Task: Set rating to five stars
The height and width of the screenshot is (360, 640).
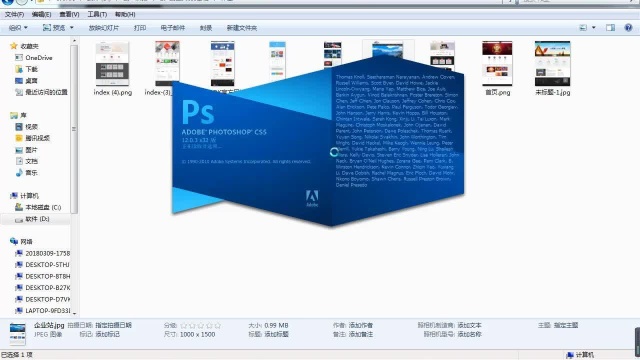Action: 218,325
